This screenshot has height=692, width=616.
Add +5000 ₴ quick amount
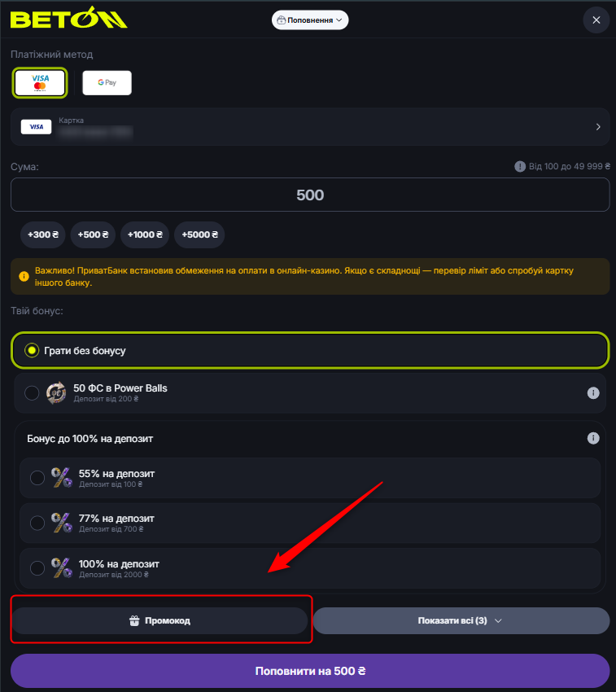[x=199, y=234]
